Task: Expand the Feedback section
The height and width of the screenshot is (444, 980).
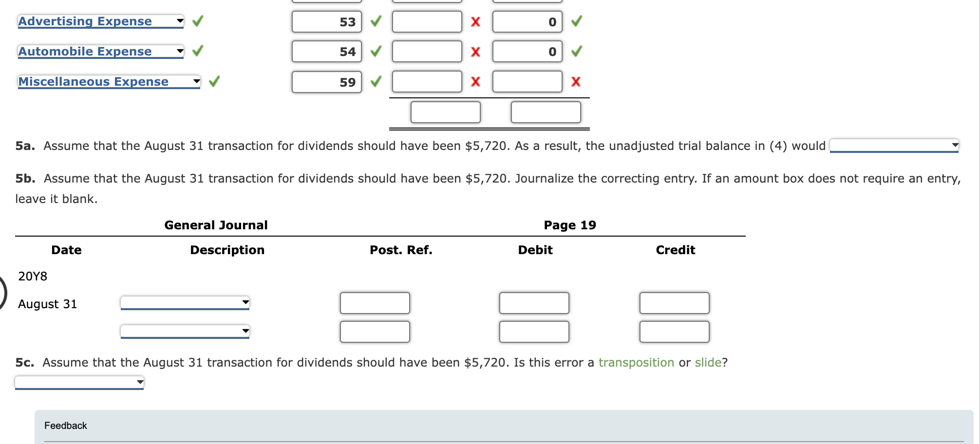Action: [x=65, y=425]
